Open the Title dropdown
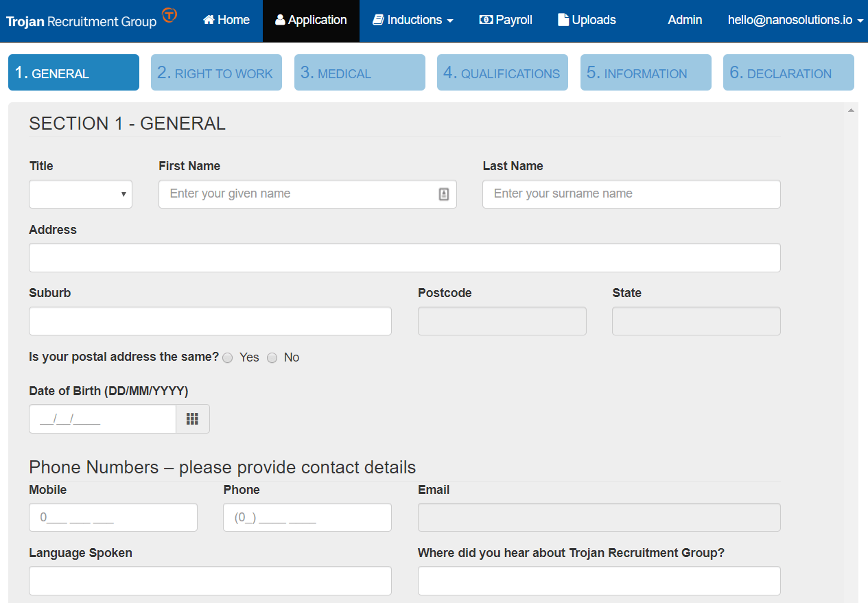This screenshot has width=868, height=603. click(80, 194)
